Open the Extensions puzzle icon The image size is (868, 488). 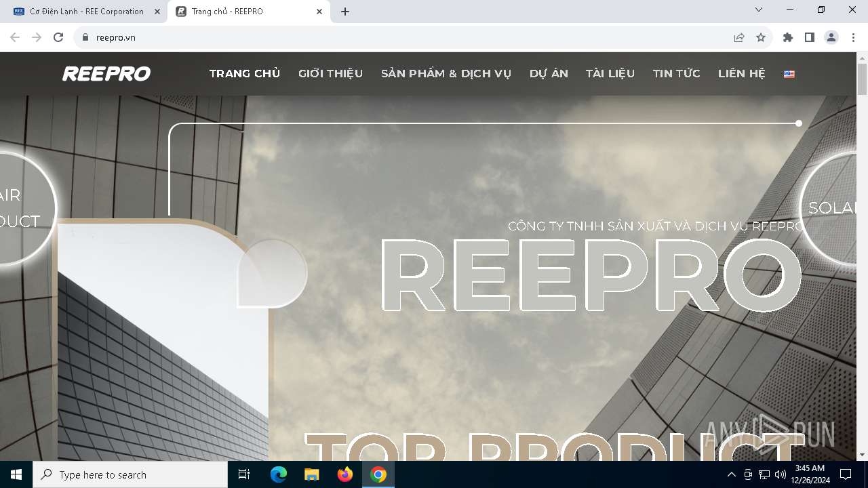click(x=788, y=37)
